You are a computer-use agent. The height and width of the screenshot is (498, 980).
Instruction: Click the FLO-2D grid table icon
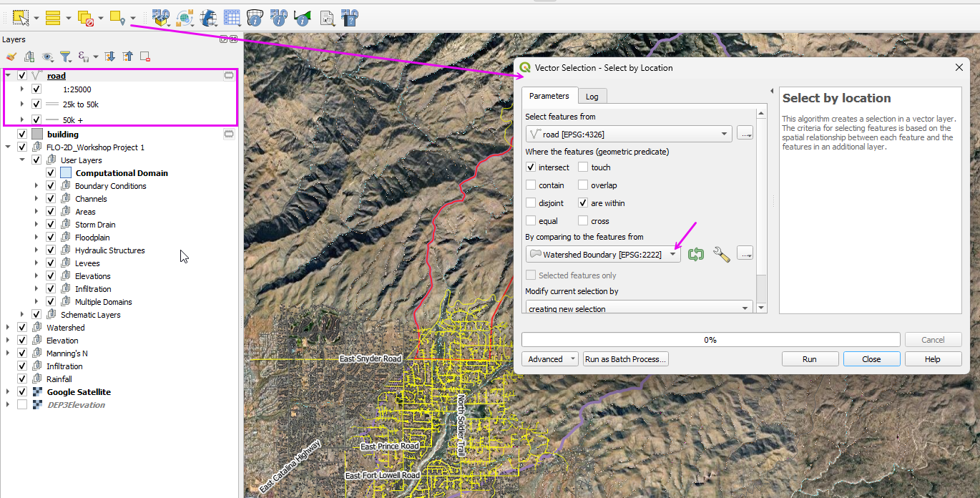(231, 18)
